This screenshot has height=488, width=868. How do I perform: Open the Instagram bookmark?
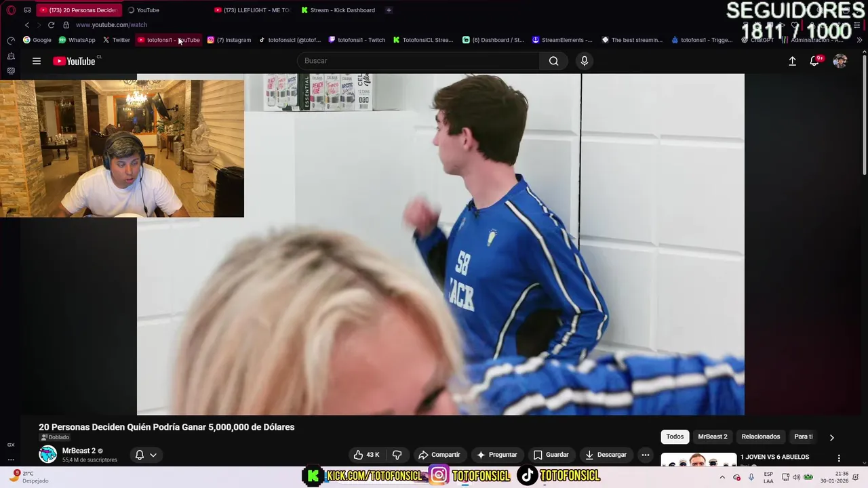[229, 40]
